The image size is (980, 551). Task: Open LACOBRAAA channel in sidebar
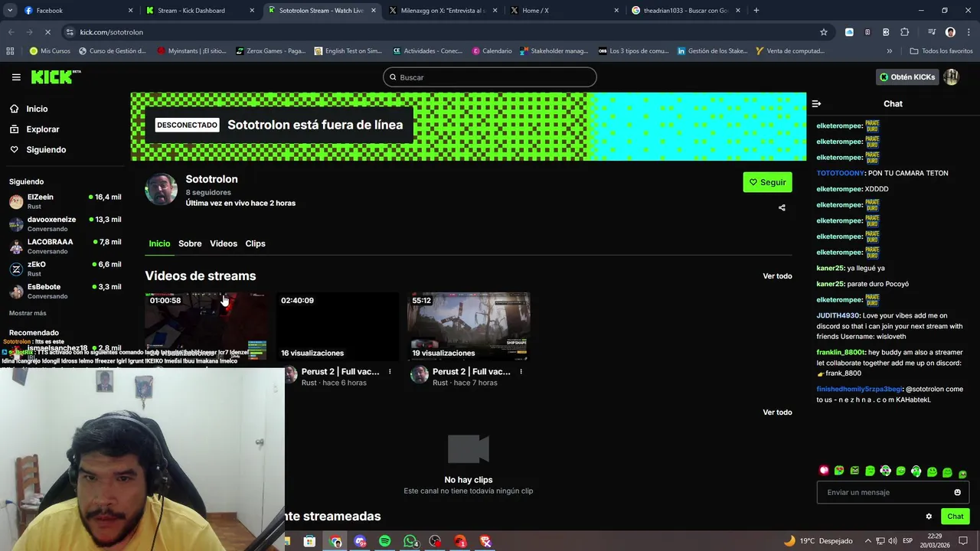click(65, 246)
